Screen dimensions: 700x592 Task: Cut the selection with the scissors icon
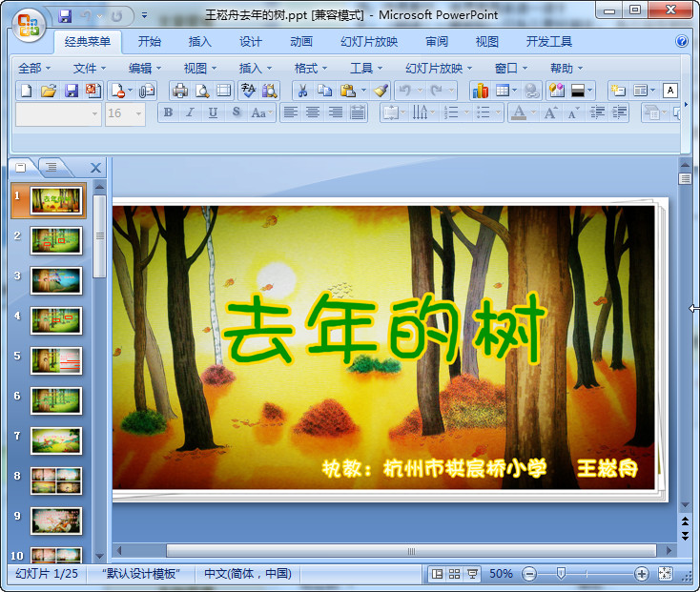coord(302,91)
